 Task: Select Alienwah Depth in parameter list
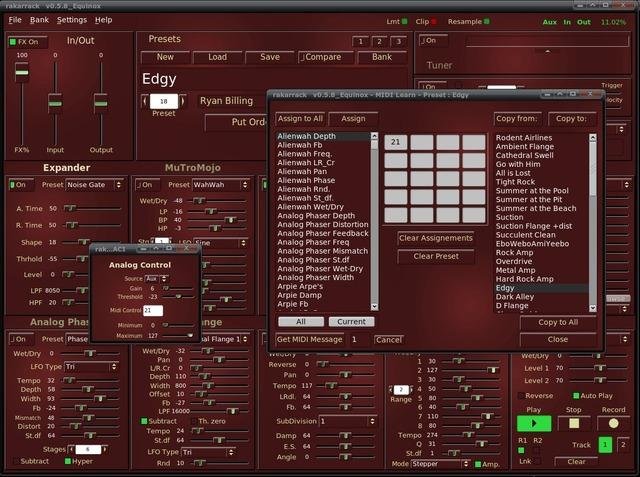(323, 136)
